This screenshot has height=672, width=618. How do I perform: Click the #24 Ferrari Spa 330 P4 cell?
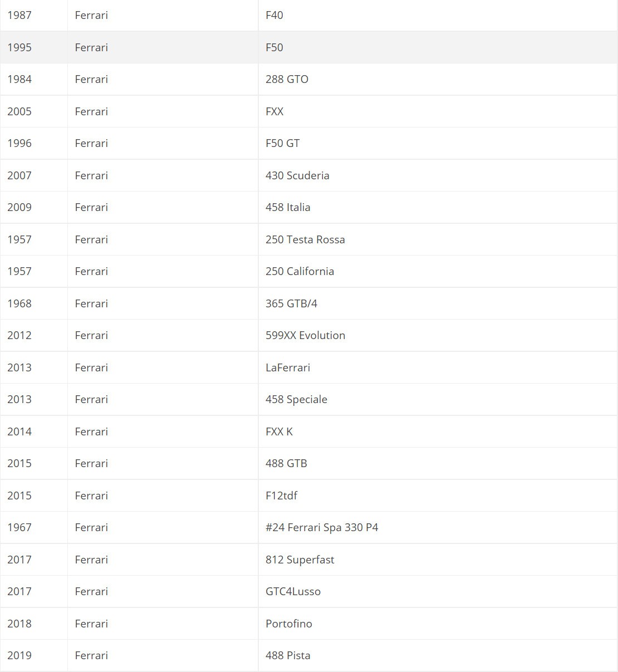click(322, 527)
